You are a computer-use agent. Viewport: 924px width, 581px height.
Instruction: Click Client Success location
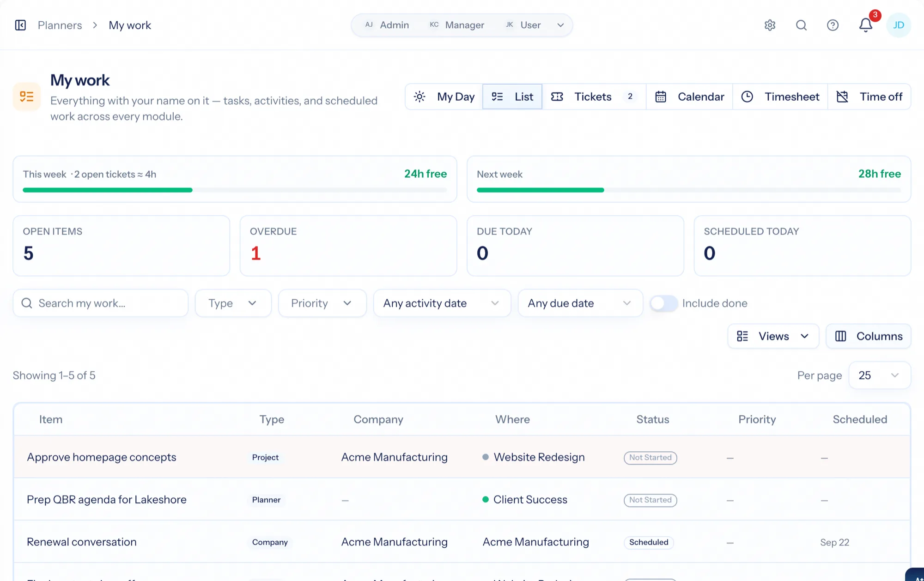pyautogui.click(x=530, y=500)
